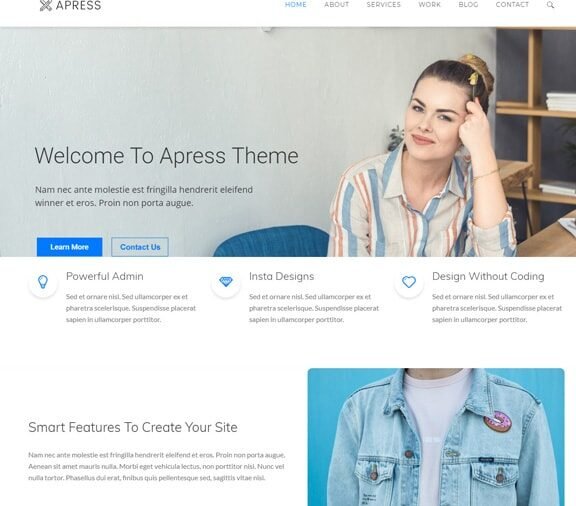Click the description under Design Without Coding
Image resolution: width=576 pixels, height=506 pixels.
click(x=497, y=308)
